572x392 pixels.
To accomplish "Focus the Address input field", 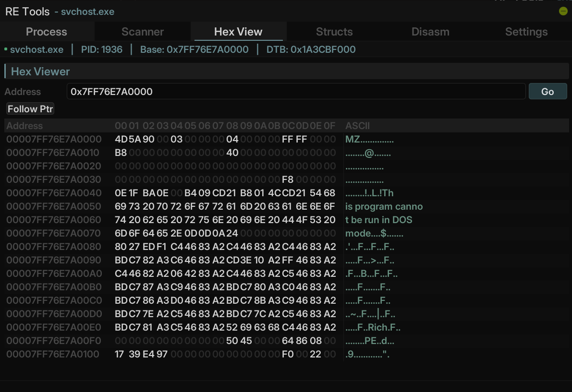I will (x=296, y=91).
